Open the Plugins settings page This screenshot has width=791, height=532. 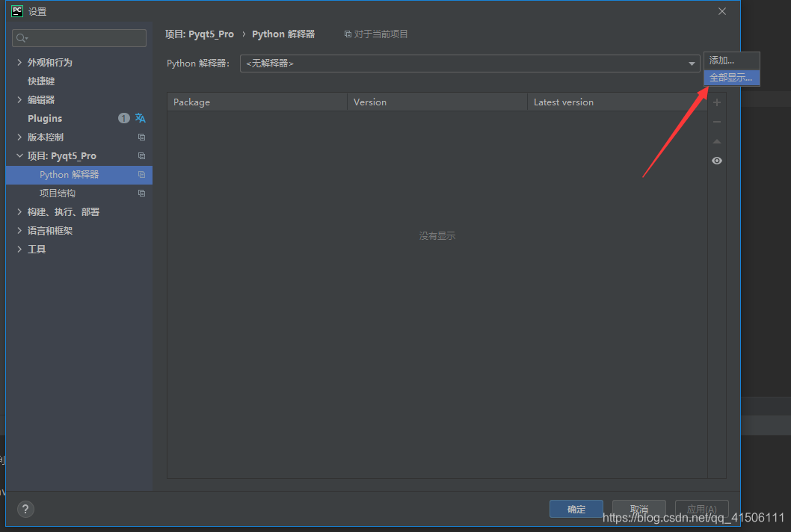click(x=45, y=119)
